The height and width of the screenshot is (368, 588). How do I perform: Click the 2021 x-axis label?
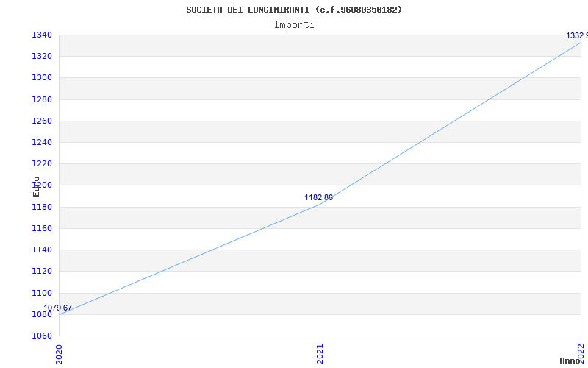(320, 354)
